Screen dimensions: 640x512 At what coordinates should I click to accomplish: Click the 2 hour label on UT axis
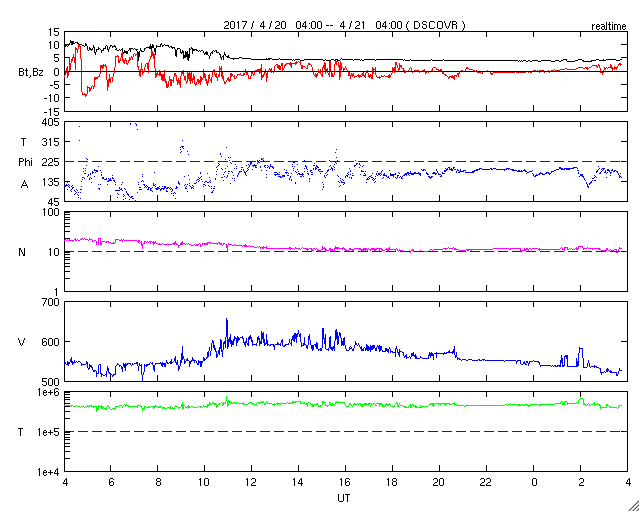tap(580, 482)
